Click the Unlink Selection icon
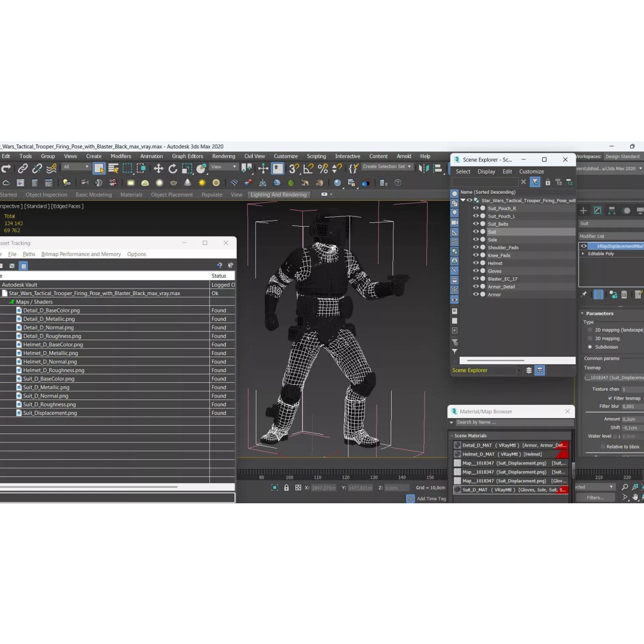This screenshot has width=644, height=644. [37, 168]
